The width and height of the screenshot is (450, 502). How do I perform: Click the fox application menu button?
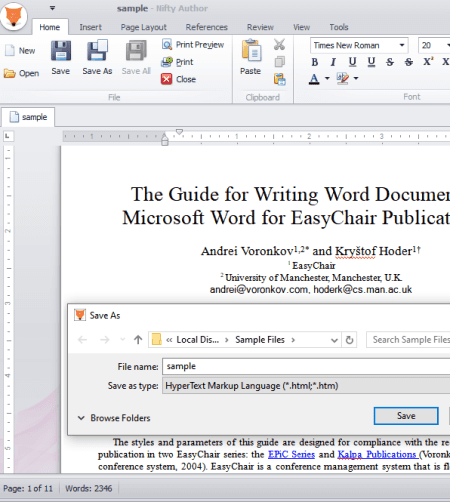click(x=14, y=16)
